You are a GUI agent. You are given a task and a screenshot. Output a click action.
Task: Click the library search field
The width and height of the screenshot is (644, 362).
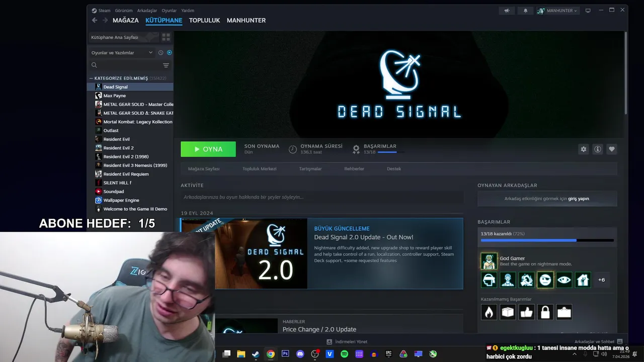(x=125, y=65)
